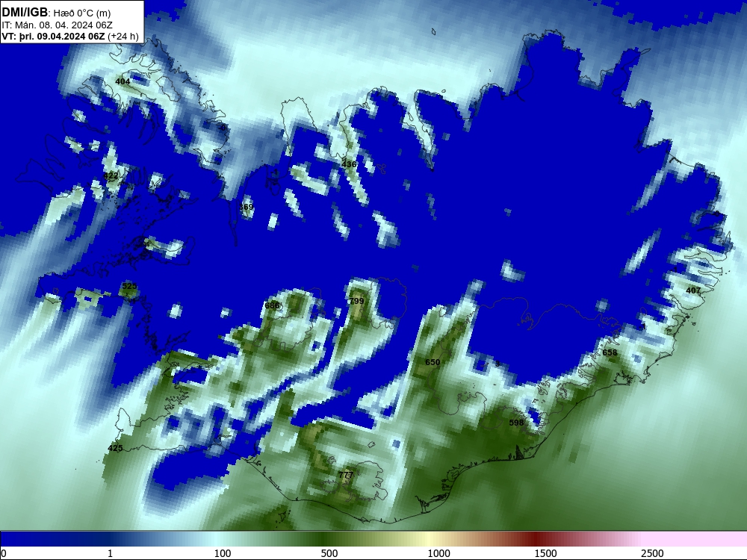Click the 1000 tick on the colour scale
This screenshot has width=747, height=560.
pyautogui.click(x=438, y=553)
